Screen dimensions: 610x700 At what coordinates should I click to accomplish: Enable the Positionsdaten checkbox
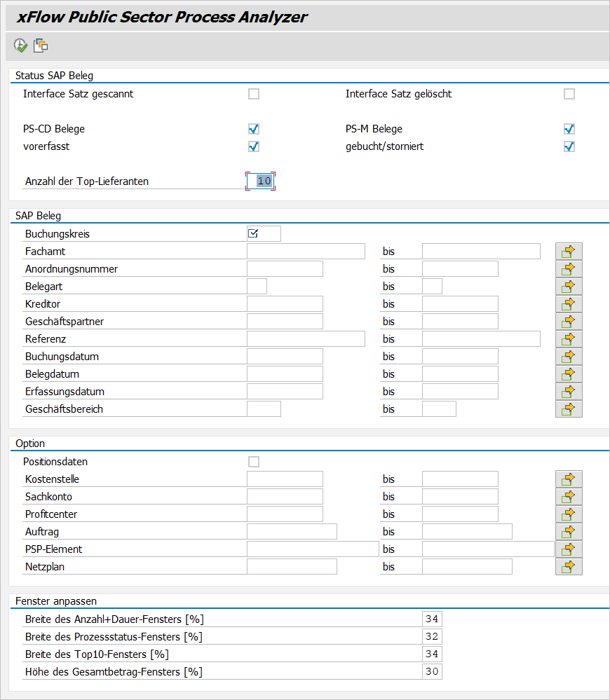(x=253, y=461)
